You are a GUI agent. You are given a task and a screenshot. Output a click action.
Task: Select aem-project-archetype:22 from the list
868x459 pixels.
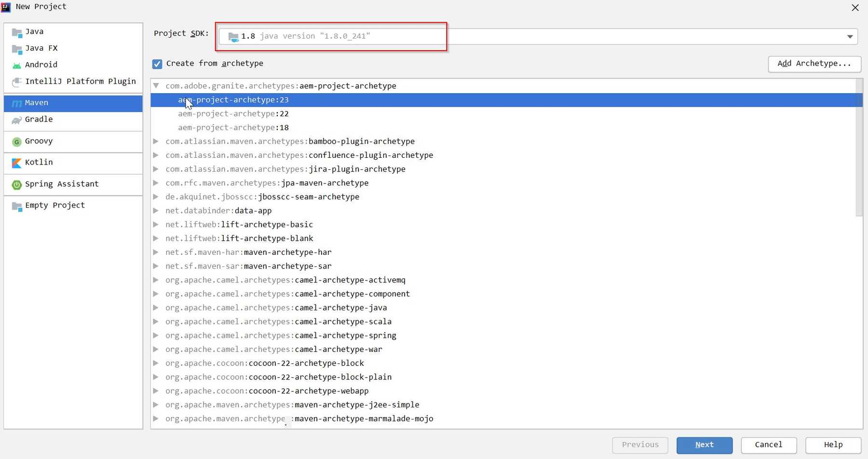point(233,113)
